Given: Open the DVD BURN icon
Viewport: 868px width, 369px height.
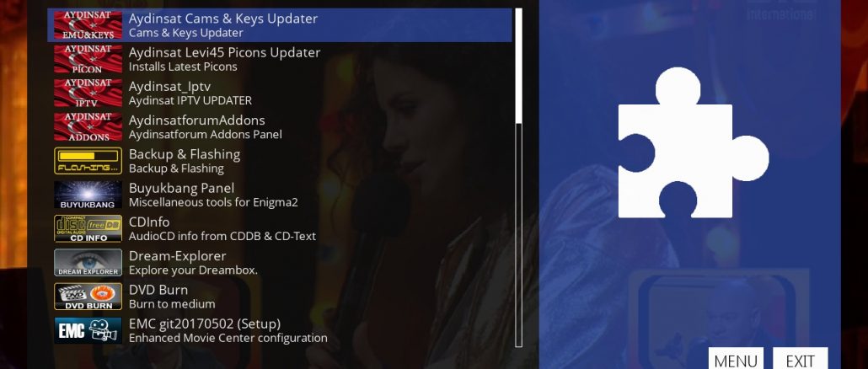Looking at the screenshot, I should tap(88, 297).
